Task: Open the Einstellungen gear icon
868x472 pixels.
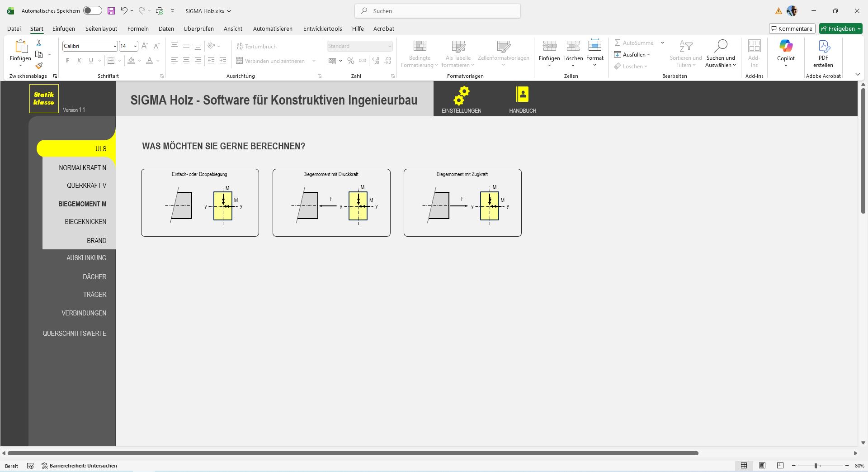Action: [461, 95]
